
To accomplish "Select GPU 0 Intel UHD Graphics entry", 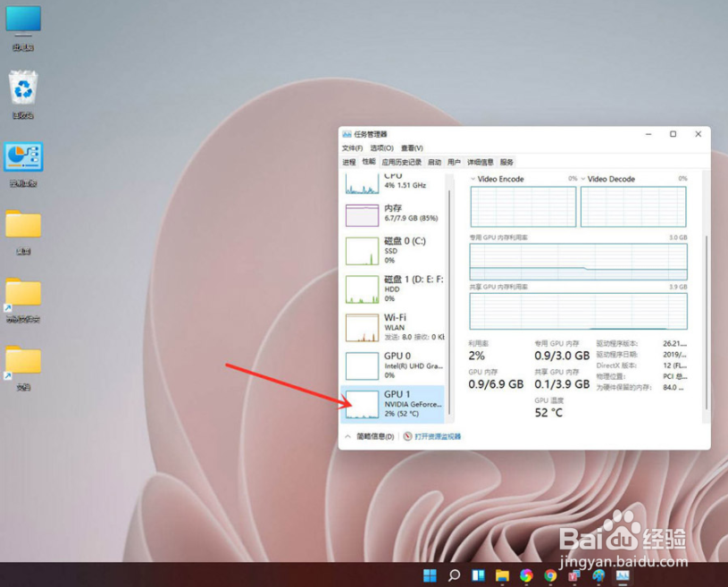I will click(393, 365).
